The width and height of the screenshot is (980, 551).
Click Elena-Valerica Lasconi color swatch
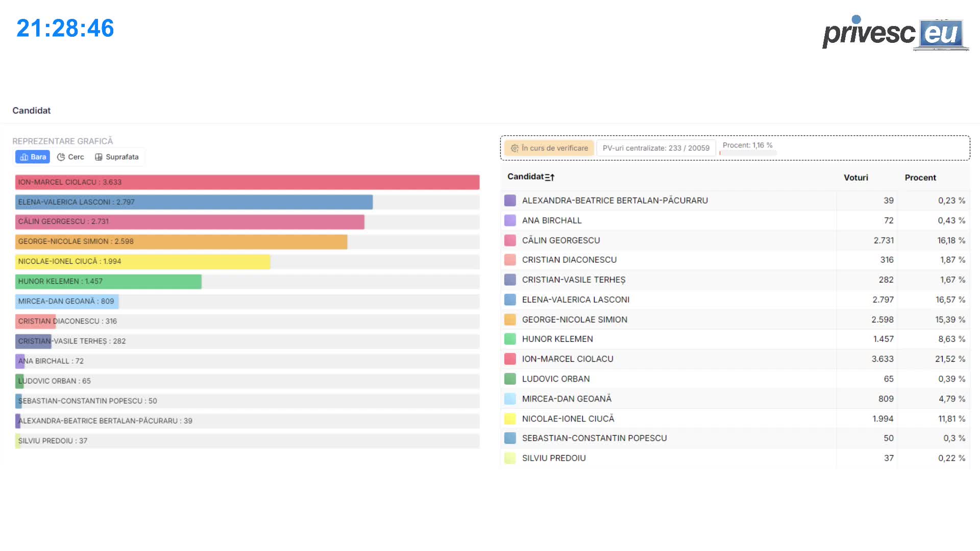(x=510, y=299)
